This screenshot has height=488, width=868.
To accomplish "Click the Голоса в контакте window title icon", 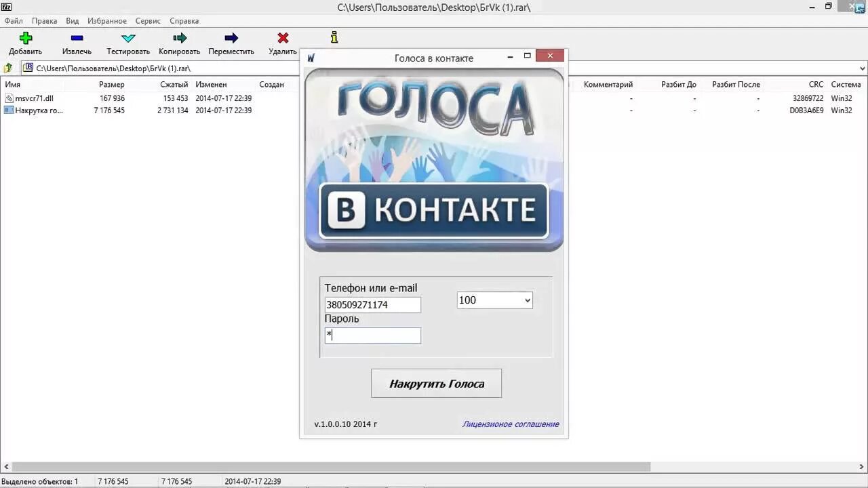I will [x=311, y=58].
